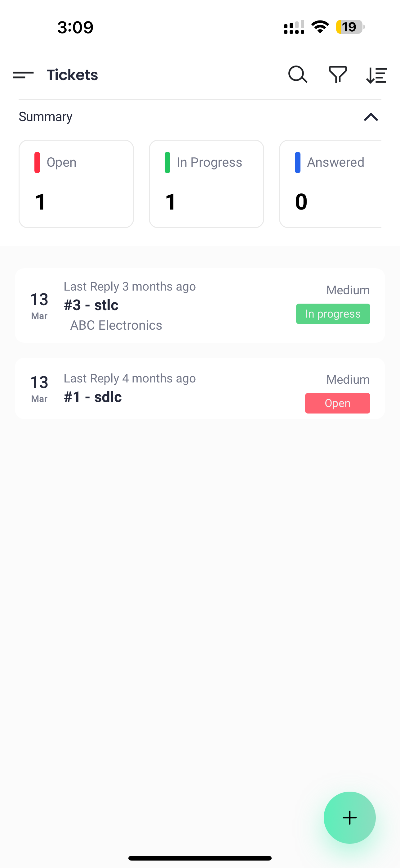The image size is (400, 868).
Task: Tap the Tickets page title
Action: click(72, 75)
